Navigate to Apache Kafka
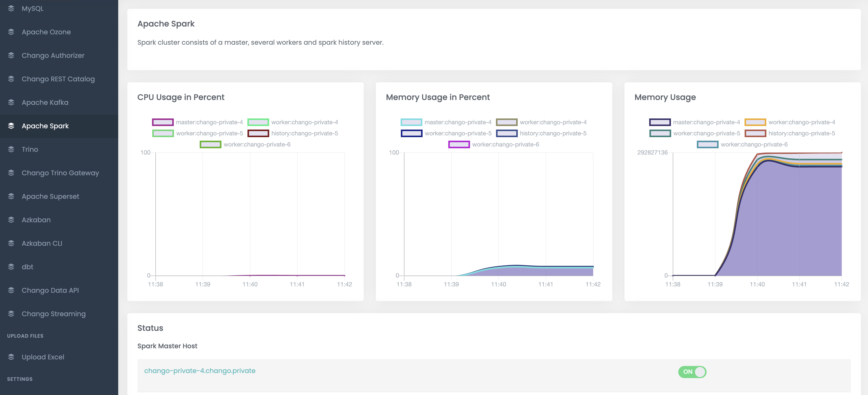 coord(59,102)
